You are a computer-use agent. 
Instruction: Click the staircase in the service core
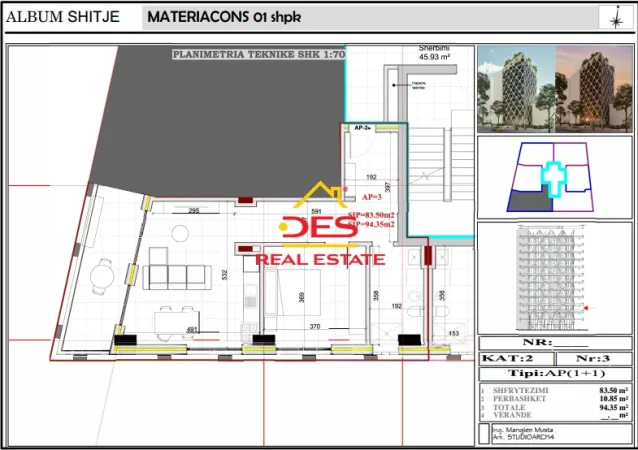pyautogui.click(x=441, y=163)
